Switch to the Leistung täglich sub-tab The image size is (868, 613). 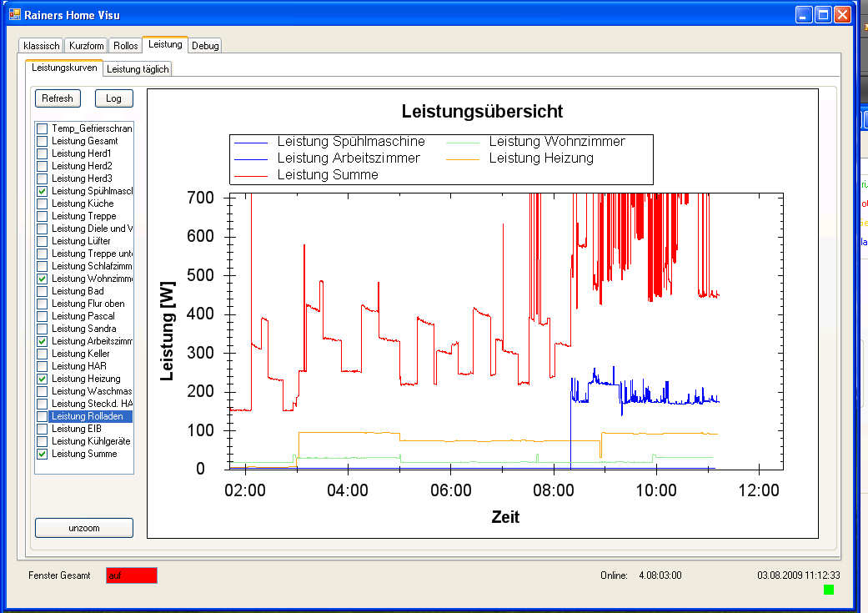point(138,69)
